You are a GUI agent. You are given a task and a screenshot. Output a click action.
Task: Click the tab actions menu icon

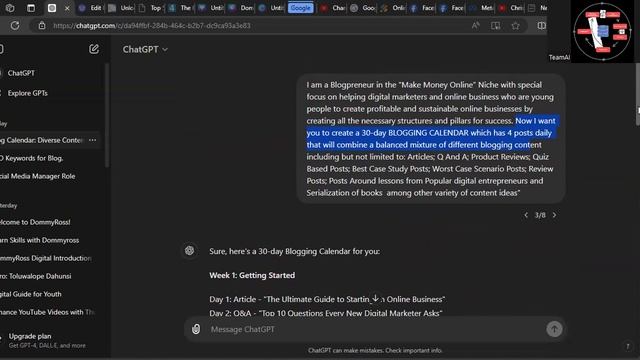31,8
